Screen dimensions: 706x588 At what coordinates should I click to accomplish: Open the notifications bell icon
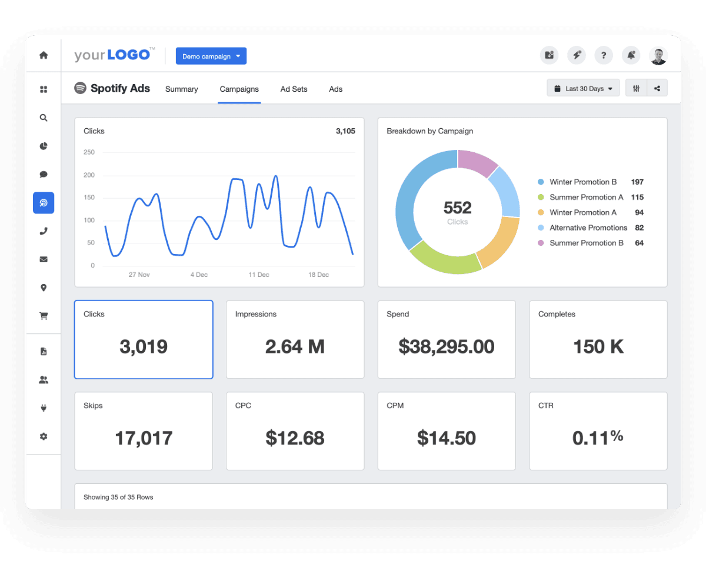631,55
